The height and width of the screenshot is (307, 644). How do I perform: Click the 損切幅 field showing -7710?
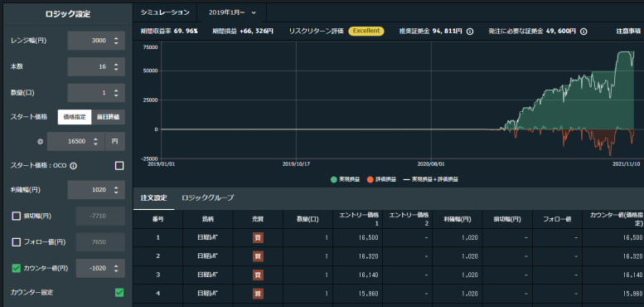pos(100,216)
